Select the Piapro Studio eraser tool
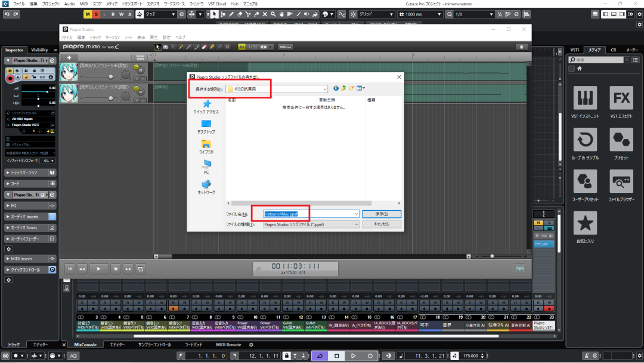The height and width of the screenshot is (363, 644). [x=204, y=47]
